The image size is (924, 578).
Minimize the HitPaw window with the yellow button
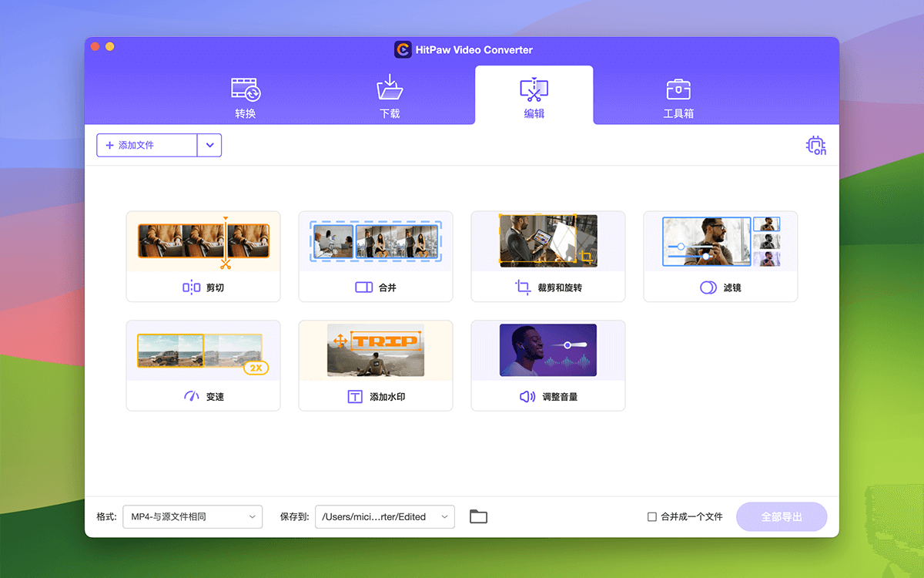tap(109, 47)
